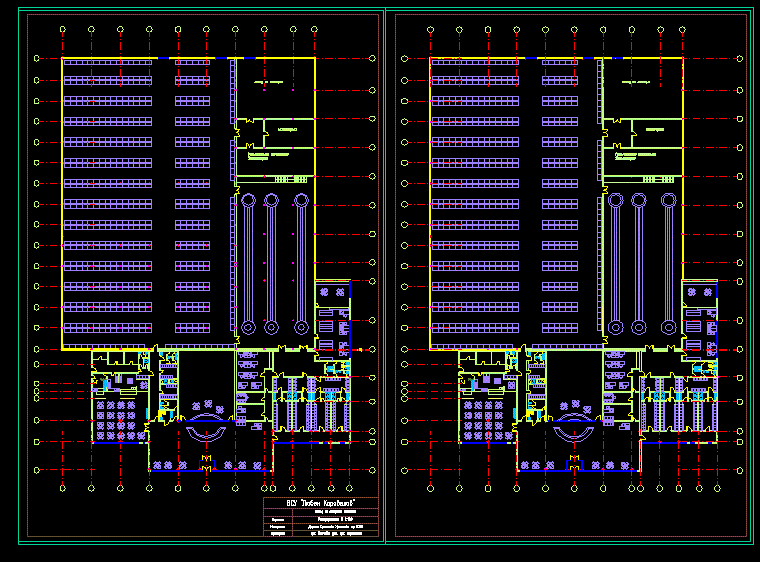Click the title block heading "ВСУ Любен Каравелов"
Image resolution: width=760 pixels, height=562 pixels.
point(320,504)
